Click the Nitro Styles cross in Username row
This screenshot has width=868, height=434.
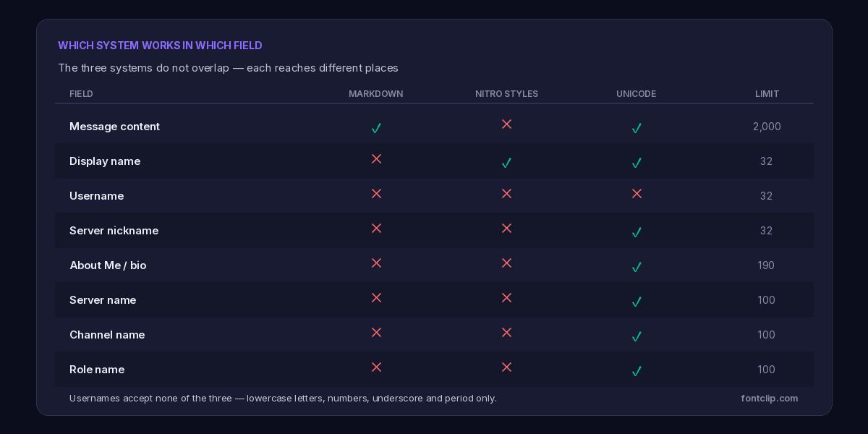[x=506, y=194]
